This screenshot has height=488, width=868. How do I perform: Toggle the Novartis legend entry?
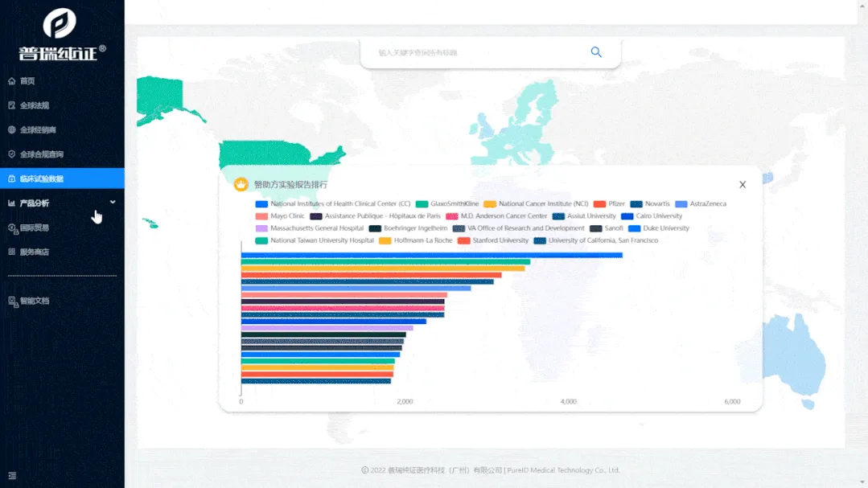[x=650, y=203]
